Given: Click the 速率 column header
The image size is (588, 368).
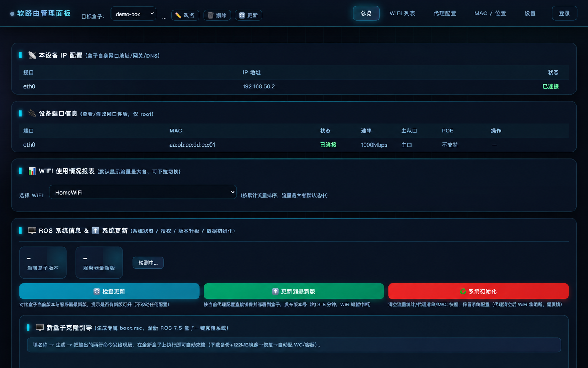Looking at the screenshot, I should [x=367, y=131].
